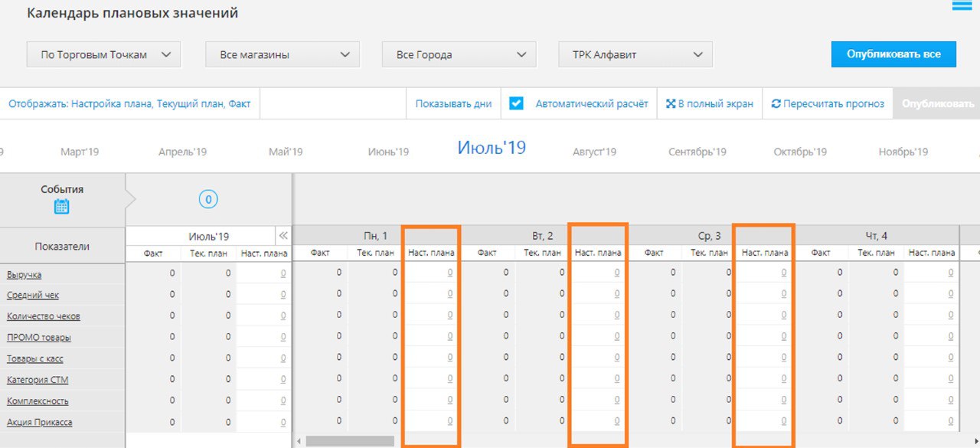This screenshot has height=448, width=980.
Task: Click the horizontal scrollbar thumb
Action: (x=350, y=441)
